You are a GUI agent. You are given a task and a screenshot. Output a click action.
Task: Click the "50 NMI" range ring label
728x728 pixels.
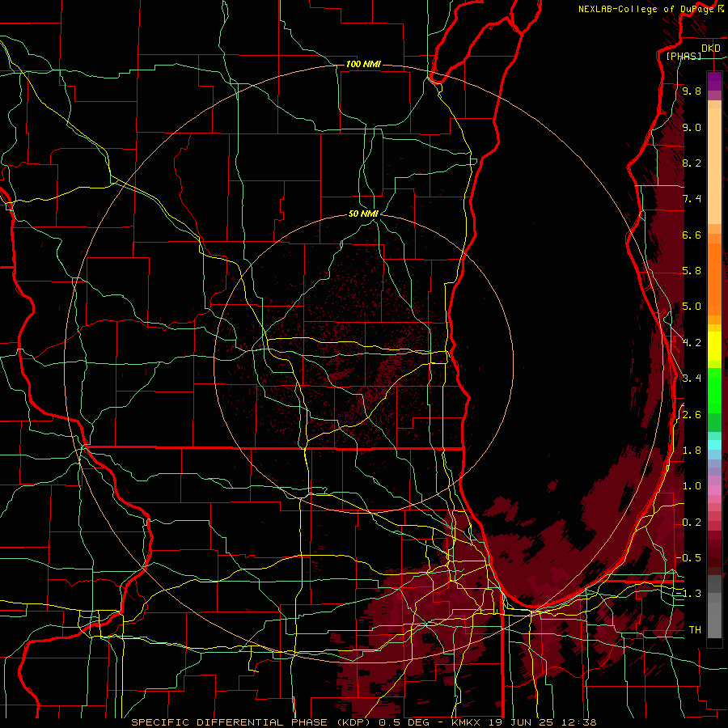[363, 214]
